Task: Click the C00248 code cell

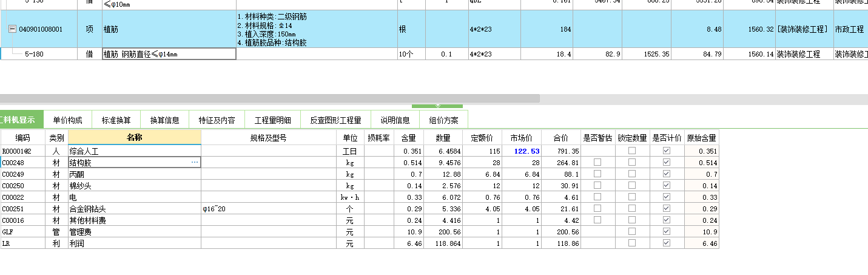Action: (x=22, y=163)
